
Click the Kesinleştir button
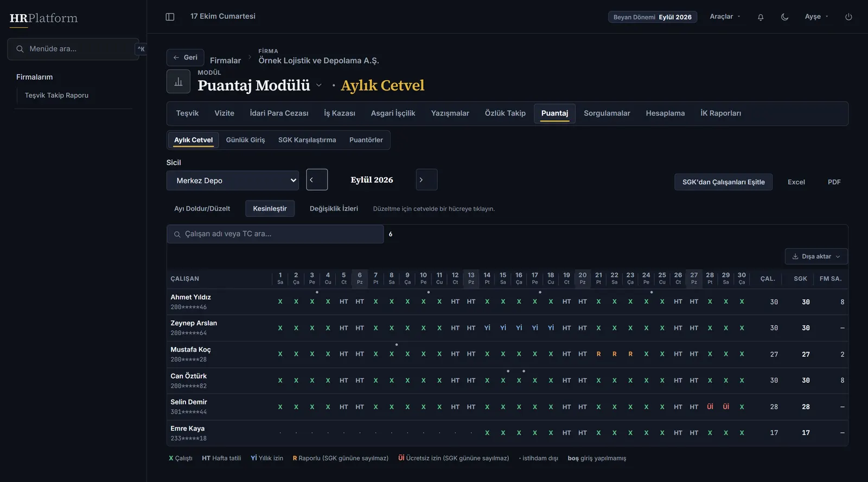tap(270, 209)
